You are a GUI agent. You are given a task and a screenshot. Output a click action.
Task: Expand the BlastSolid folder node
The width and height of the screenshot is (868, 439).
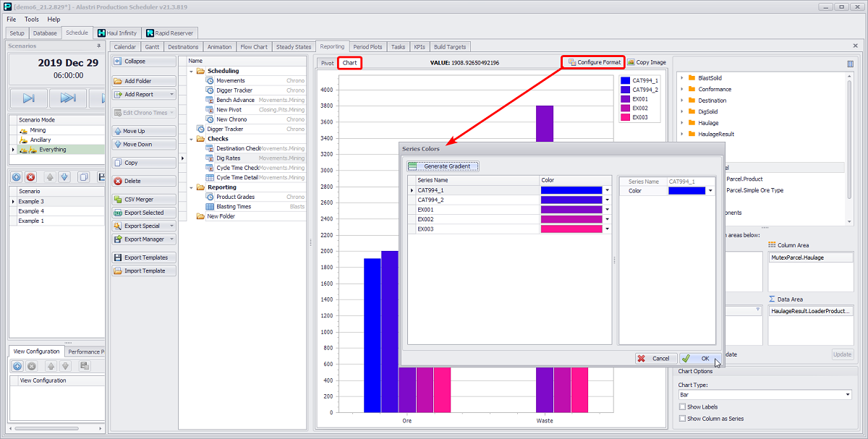pyautogui.click(x=682, y=78)
